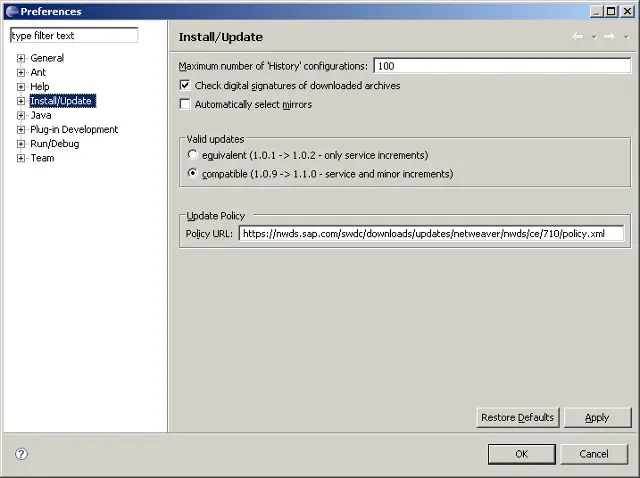Select Help in the preferences tree
Viewport: 640px width, 478px height.
point(40,87)
